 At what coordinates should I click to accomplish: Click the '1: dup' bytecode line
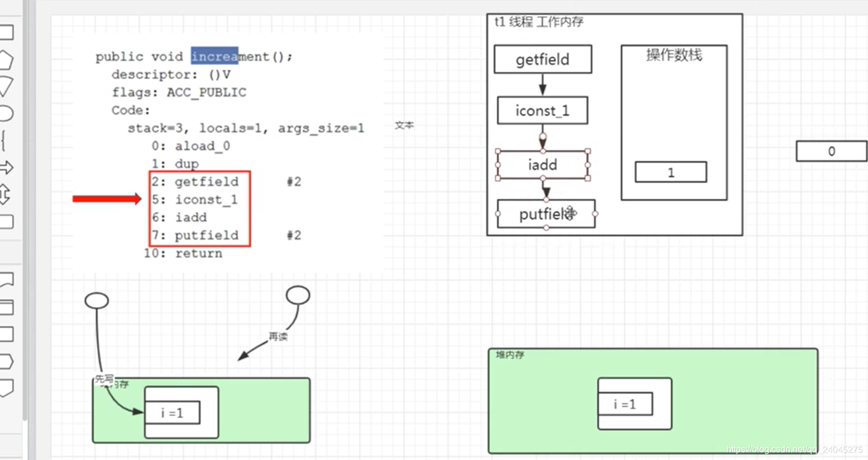(175, 164)
